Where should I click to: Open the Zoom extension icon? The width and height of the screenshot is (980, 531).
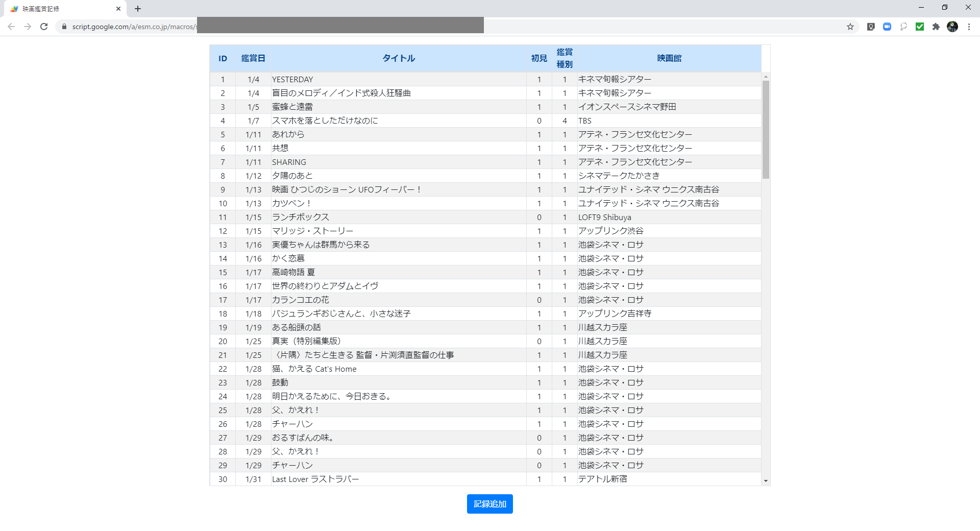click(887, 26)
